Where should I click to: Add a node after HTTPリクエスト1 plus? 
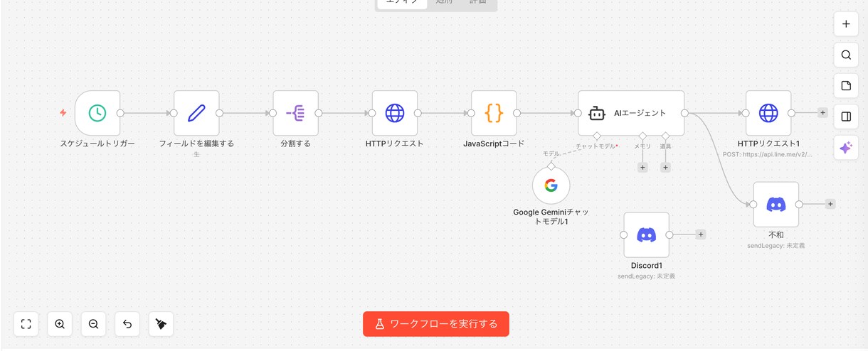click(822, 112)
